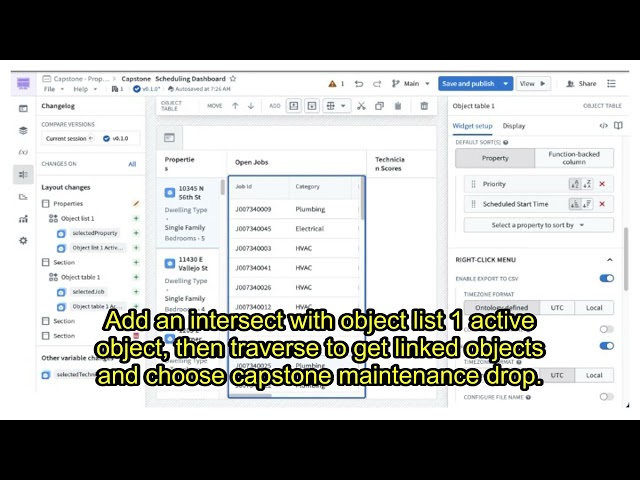640x480 pixels.
Task: Star the Capstone Scheduling Dashboard
Action: (233, 78)
